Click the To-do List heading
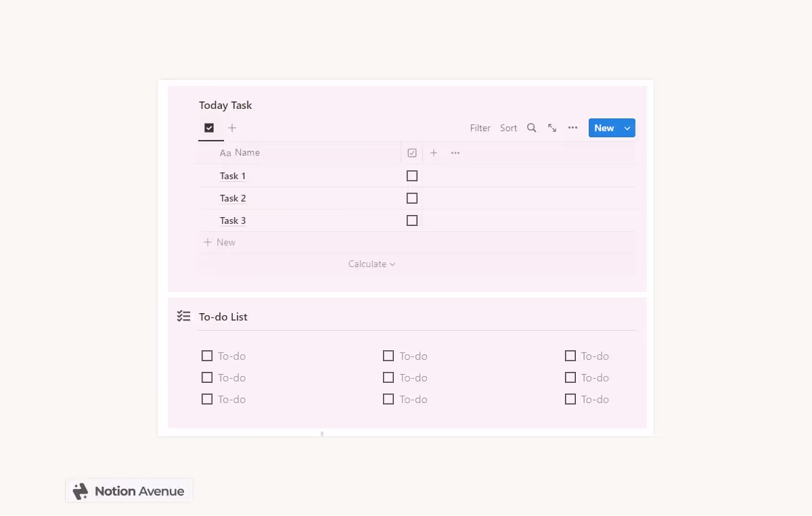This screenshot has height=516, width=812. (223, 316)
